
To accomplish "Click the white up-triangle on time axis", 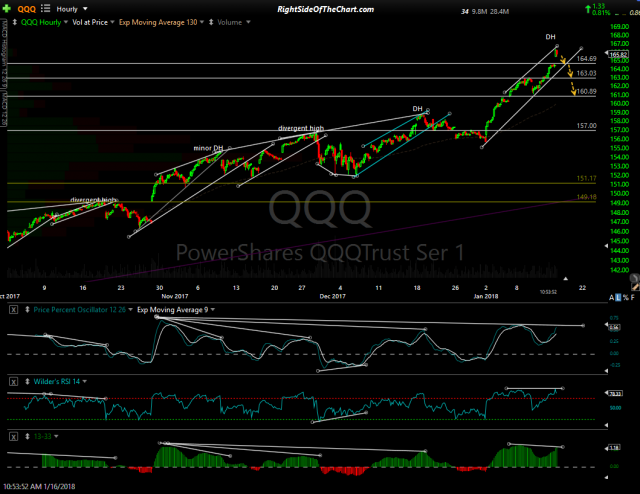I will pos(566,278).
